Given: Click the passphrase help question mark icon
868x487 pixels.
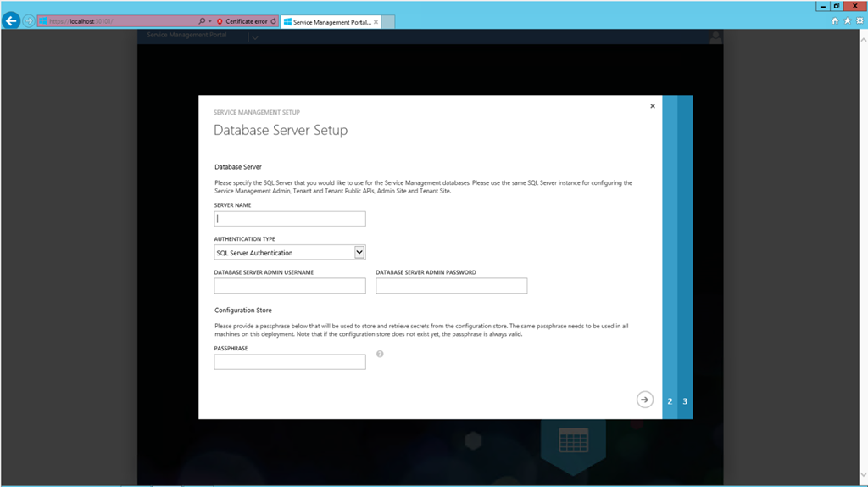Looking at the screenshot, I should pos(380,354).
